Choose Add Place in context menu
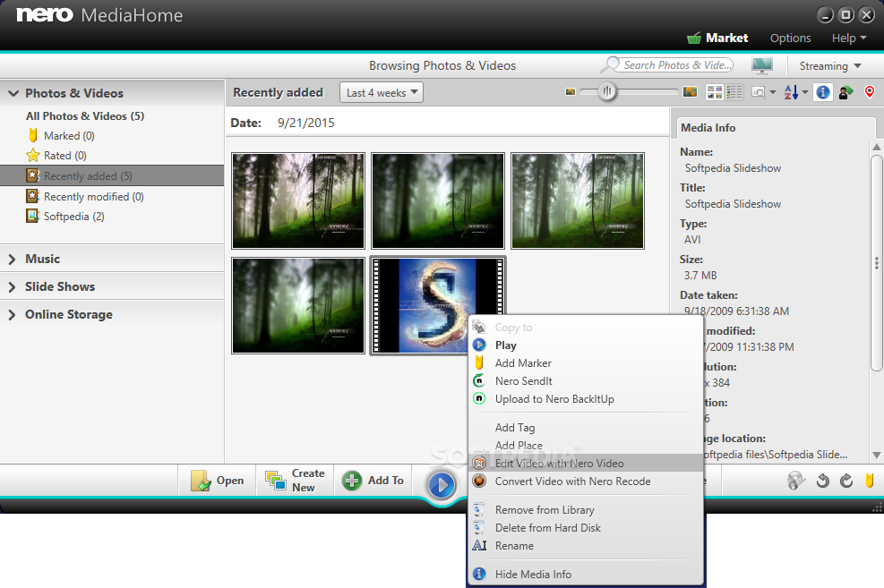This screenshot has width=884, height=588. click(x=587, y=446)
